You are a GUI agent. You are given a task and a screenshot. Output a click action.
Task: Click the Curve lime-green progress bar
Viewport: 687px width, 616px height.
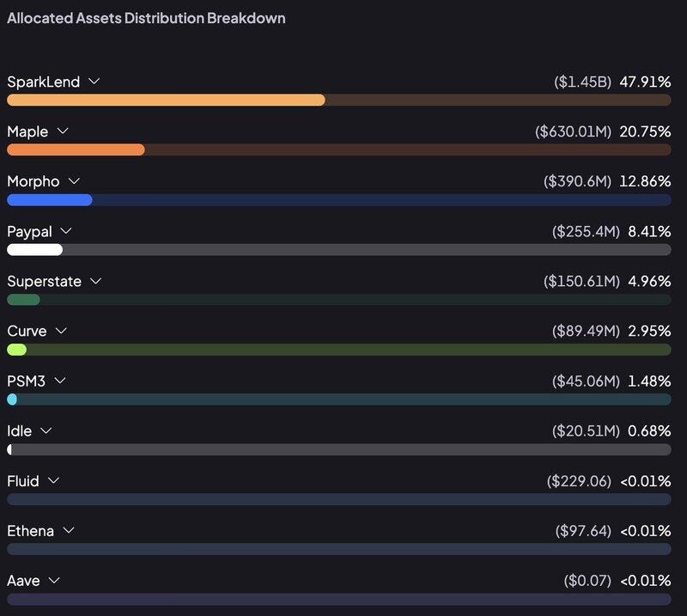click(16, 350)
